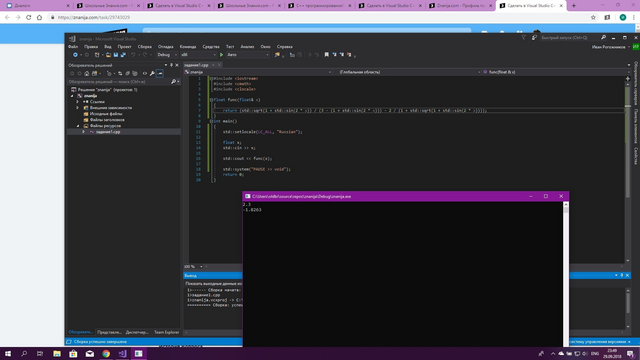Click the Open File folder toolbar icon
Viewport: 640px width, 360px height.
coord(108,55)
